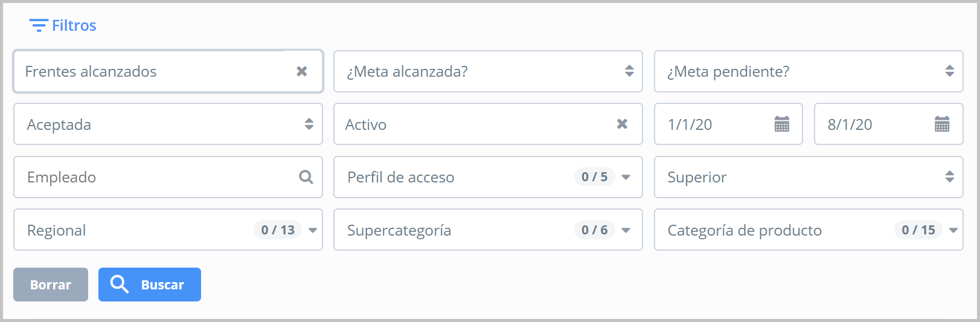Expand the Categoría de producto multiselect
The width and height of the screenshot is (980, 322).
[953, 230]
